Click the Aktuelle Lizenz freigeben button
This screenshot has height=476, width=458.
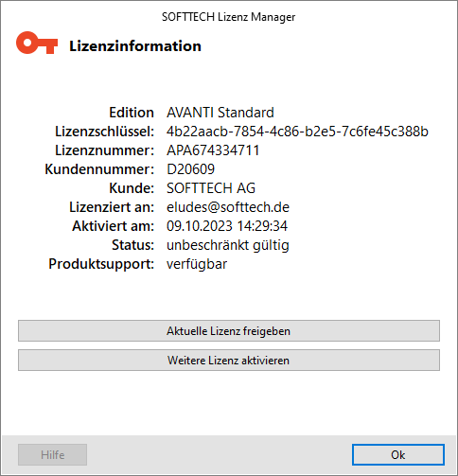click(x=229, y=331)
